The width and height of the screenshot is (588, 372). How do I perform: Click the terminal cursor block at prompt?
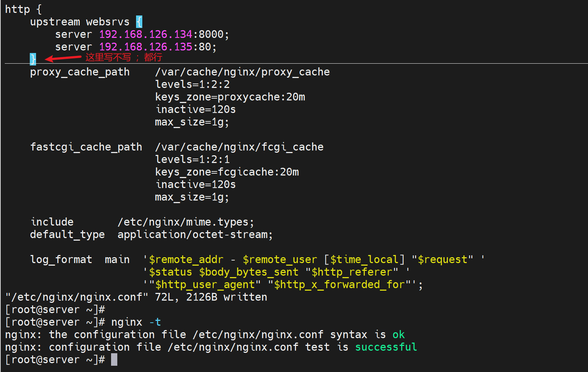click(x=114, y=359)
